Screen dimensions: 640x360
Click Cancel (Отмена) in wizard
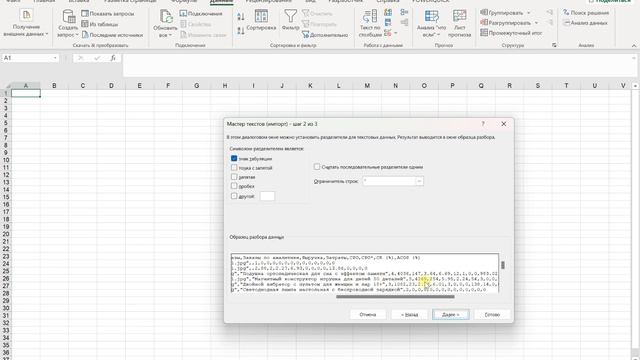(368, 315)
